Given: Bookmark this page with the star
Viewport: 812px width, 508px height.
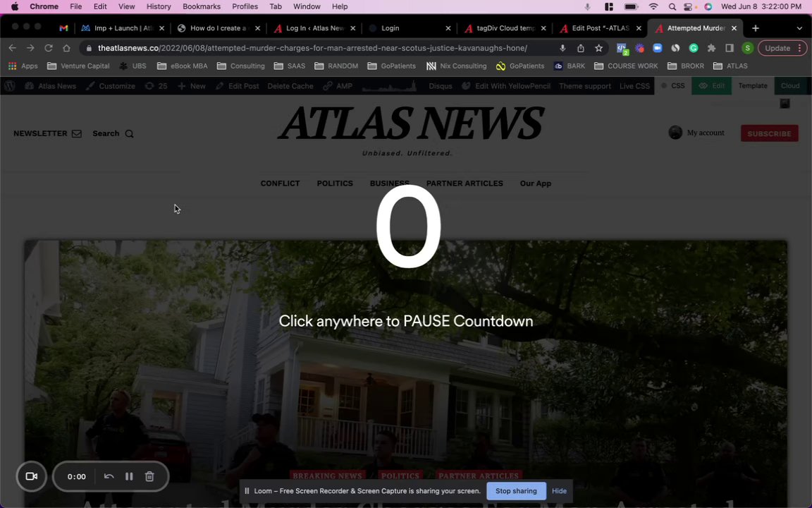Looking at the screenshot, I should pos(598,48).
